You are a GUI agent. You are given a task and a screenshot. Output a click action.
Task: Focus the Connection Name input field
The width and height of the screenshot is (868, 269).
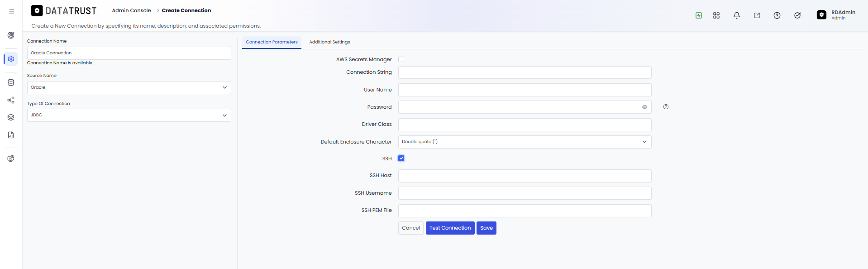point(129,53)
